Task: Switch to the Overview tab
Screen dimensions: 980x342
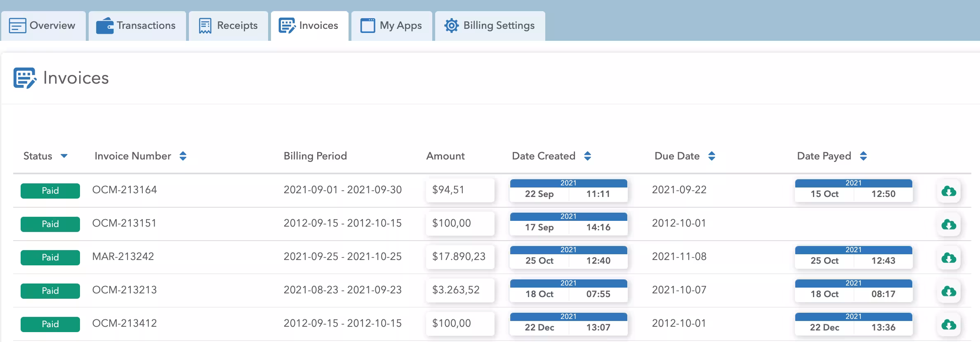Action: click(x=43, y=26)
